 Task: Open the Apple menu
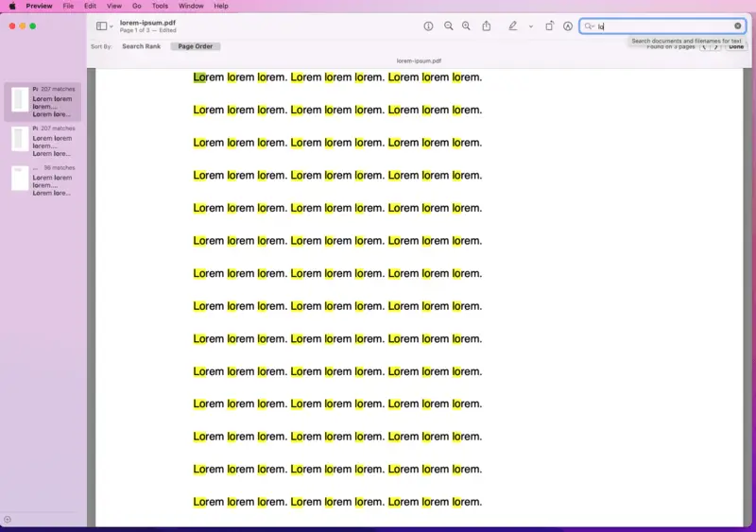(x=12, y=6)
